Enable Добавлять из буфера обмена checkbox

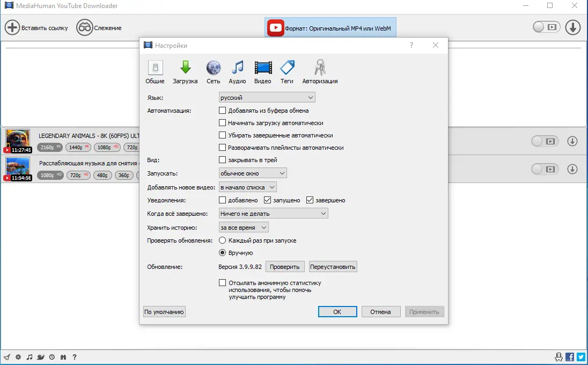click(x=222, y=110)
